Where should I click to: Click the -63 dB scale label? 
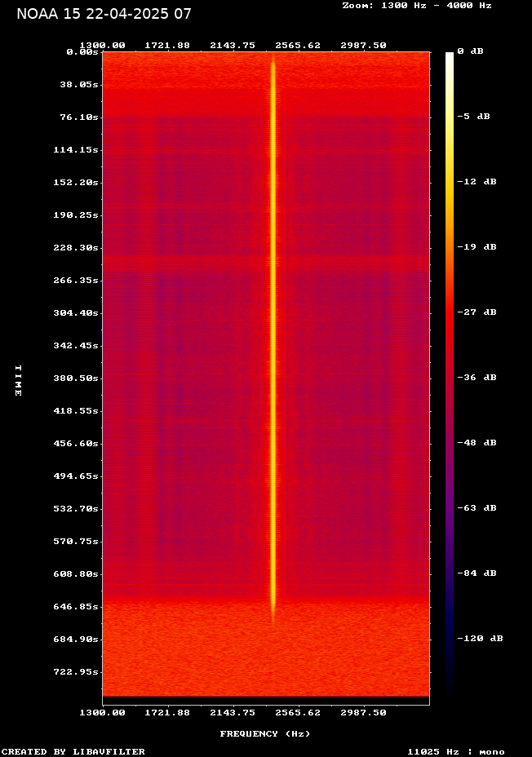[477, 508]
